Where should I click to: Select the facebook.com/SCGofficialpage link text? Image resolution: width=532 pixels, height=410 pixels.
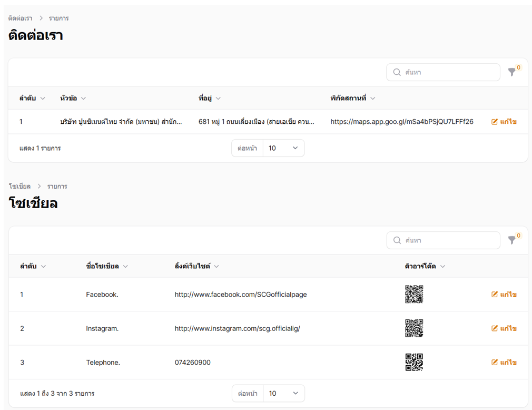[x=241, y=294]
